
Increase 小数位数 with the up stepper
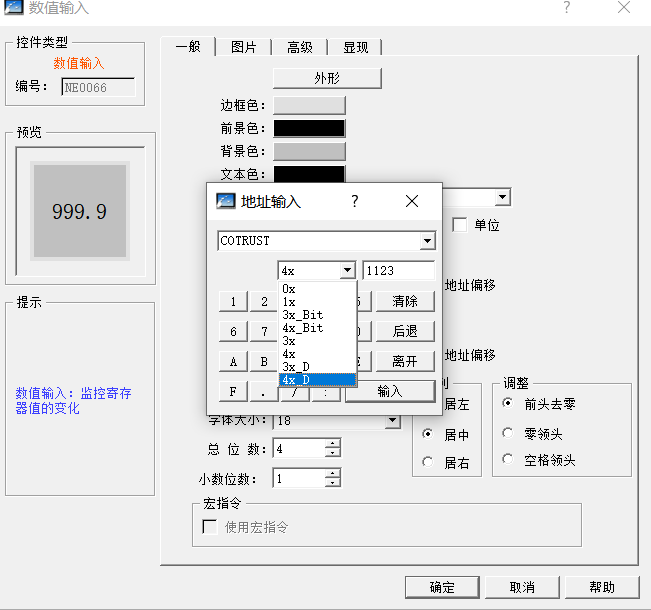(333, 474)
